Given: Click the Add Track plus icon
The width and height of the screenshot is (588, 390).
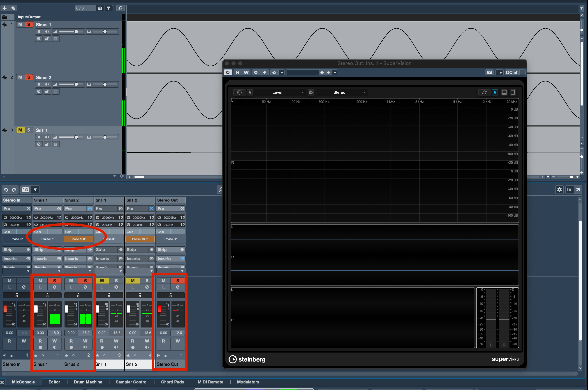Looking at the screenshot, I should [x=5, y=8].
